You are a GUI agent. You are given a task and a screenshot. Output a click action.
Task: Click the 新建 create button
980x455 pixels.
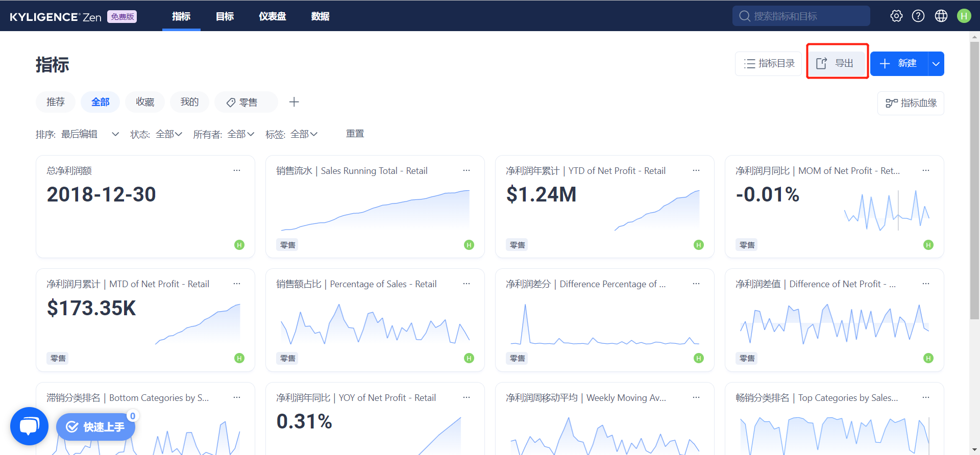click(x=899, y=64)
